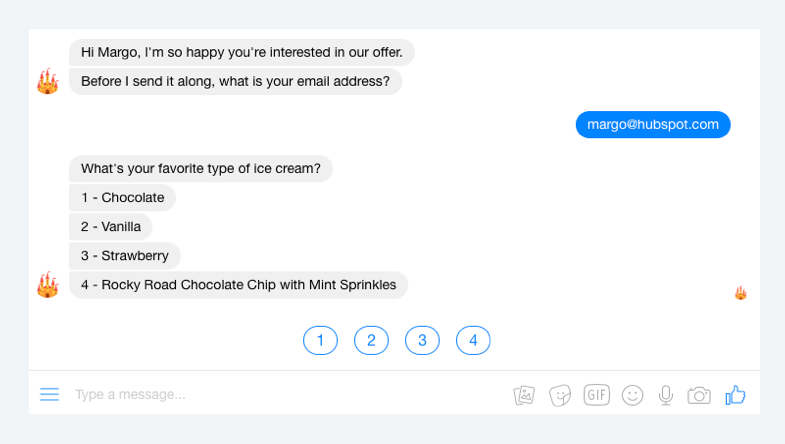Click the microphone voice message icon
Screen dimensions: 785x444
coord(665,395)
